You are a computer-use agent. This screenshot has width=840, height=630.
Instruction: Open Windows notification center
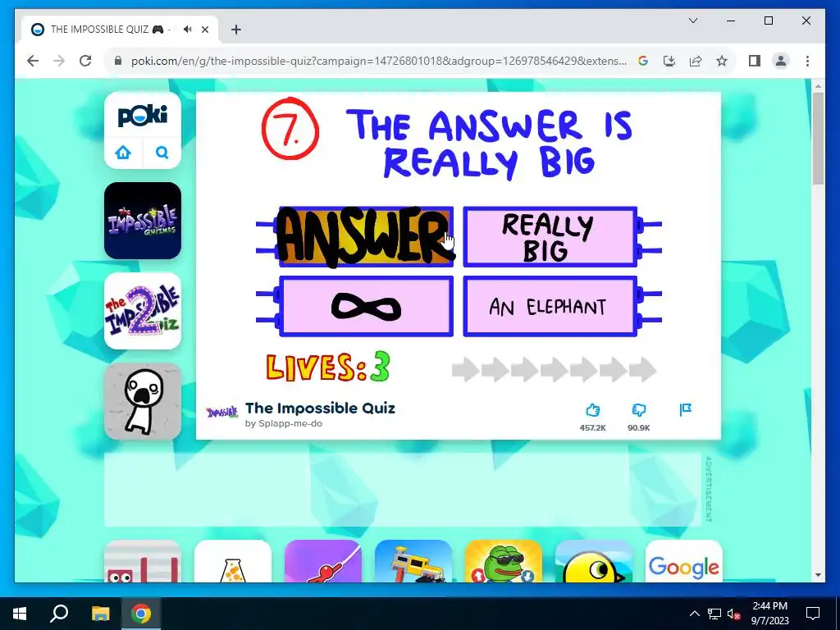pyautogui.click(x=813, y=614)
